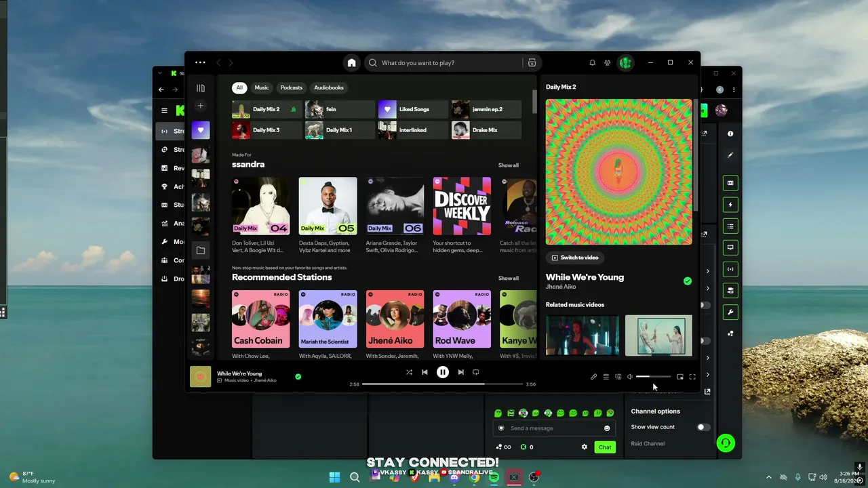Open the folder icon in Spotify sidebar
This screenshot has height=488, width=868.
pyautogui.click(x=201, y=251)
